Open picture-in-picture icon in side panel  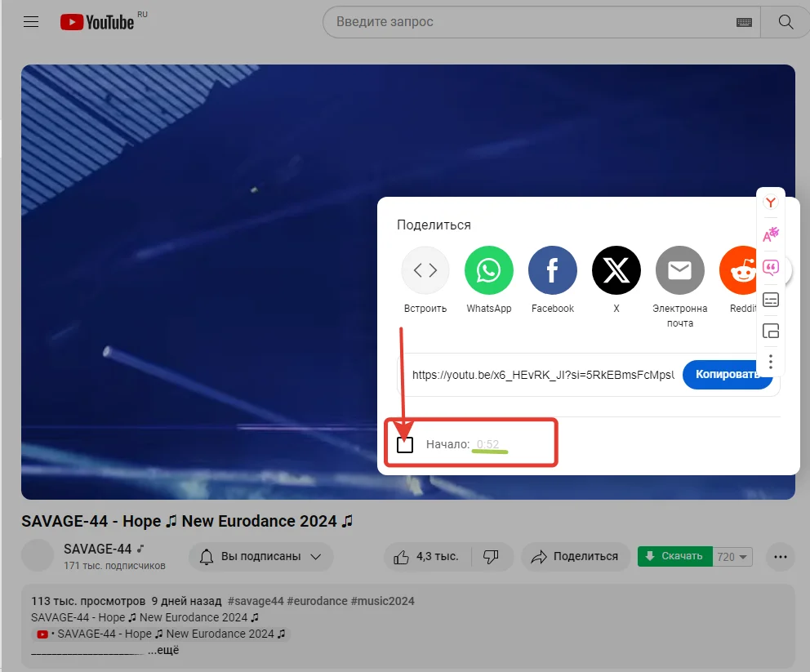(770, 331)
